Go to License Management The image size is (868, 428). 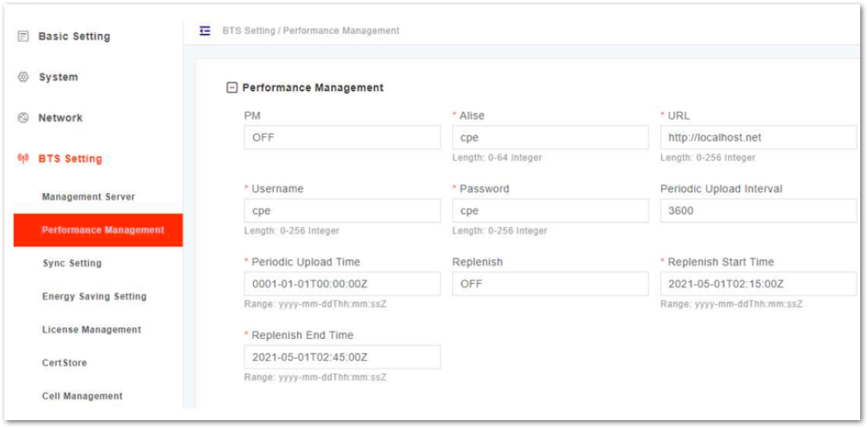[92, 329]
